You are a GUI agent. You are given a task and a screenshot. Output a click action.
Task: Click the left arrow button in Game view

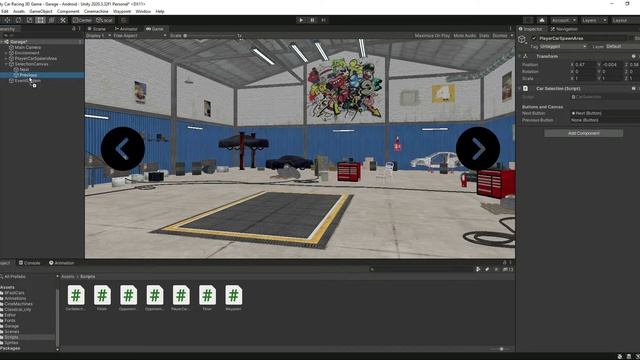click(x=123, y=149)
